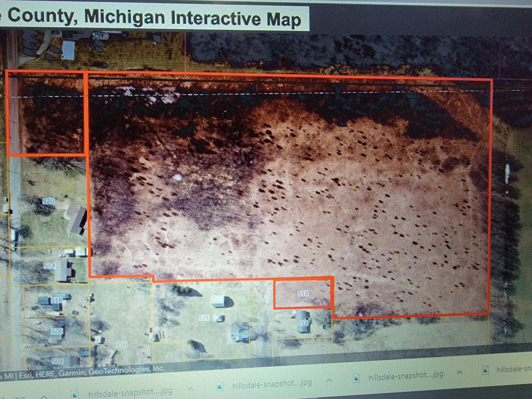Select parcel labeled 510 on the map
Viewport: 532px width, 399px height.
pos(57,300)
